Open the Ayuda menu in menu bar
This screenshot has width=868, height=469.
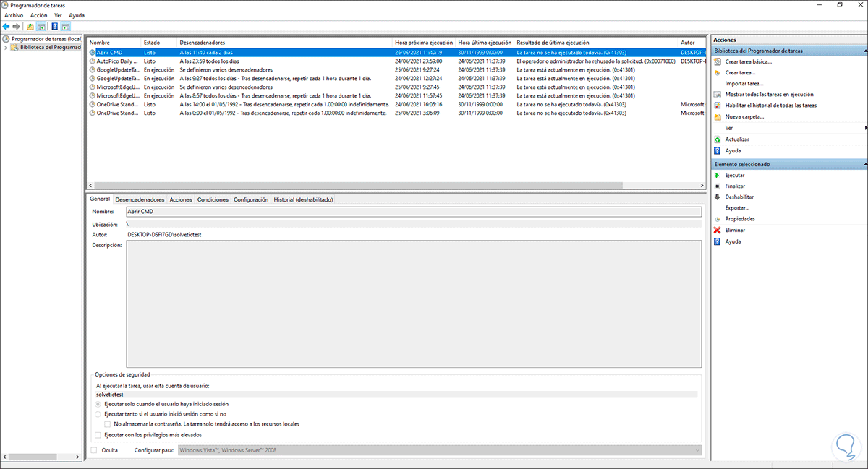tap(77, 15)
